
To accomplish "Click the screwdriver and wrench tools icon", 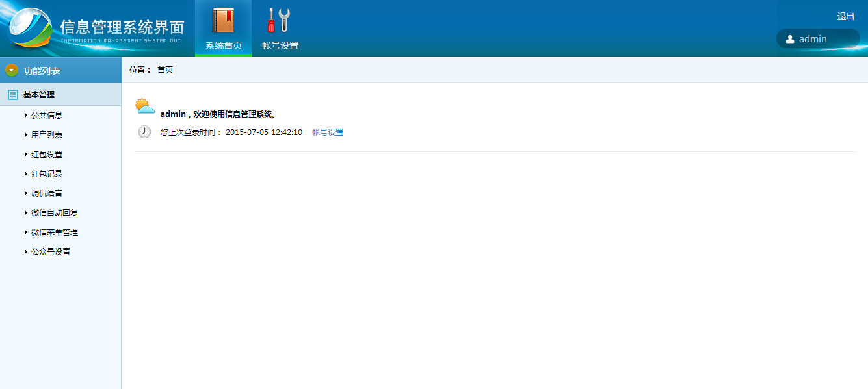I will (x=280, y=20).
